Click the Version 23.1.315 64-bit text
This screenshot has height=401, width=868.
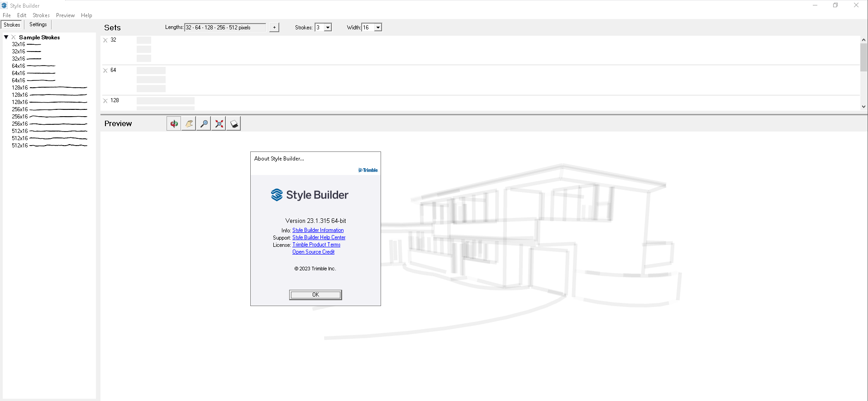315,221
